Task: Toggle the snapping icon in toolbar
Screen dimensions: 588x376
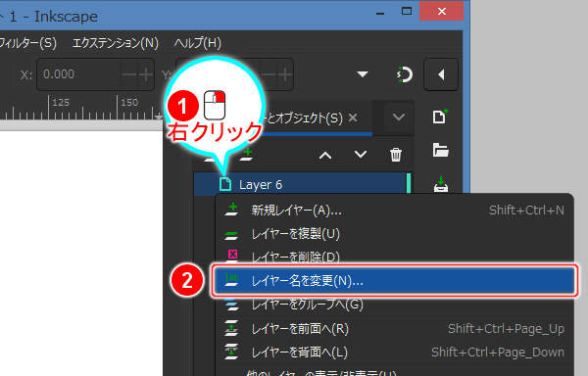Action: pyautogui.click(x=404, y=74)
